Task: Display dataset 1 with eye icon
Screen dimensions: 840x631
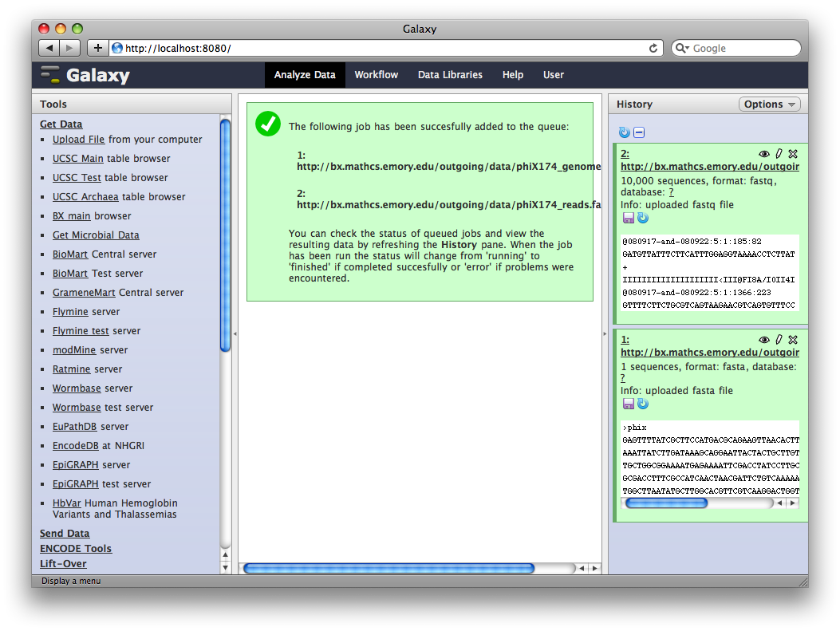Action: [x=764, y=340]
